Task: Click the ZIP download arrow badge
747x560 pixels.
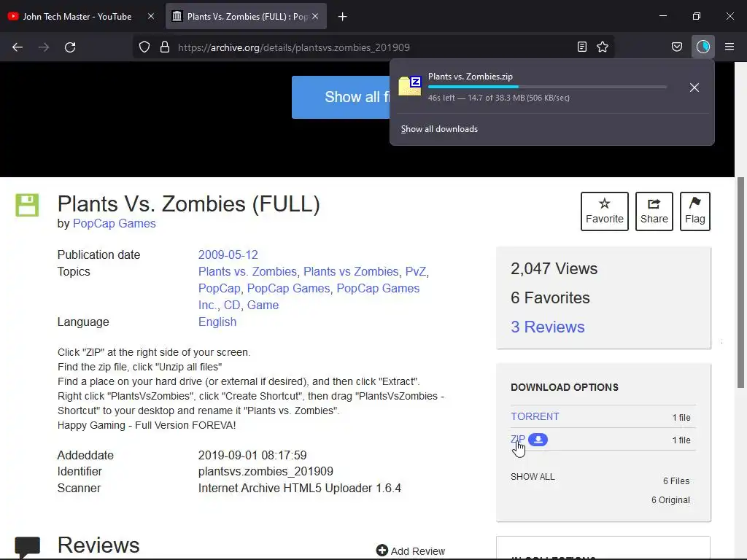Action: pyautogui.click(x=538, y=440)
